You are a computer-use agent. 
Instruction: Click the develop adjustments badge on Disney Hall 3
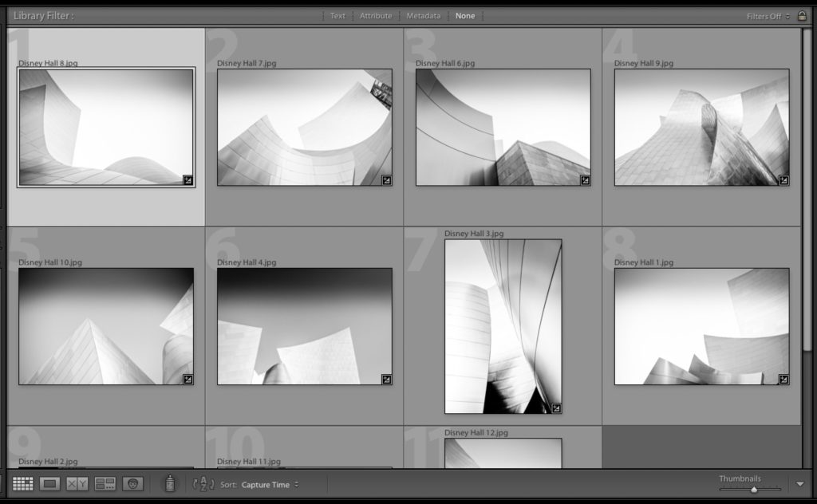click(556, 408)
